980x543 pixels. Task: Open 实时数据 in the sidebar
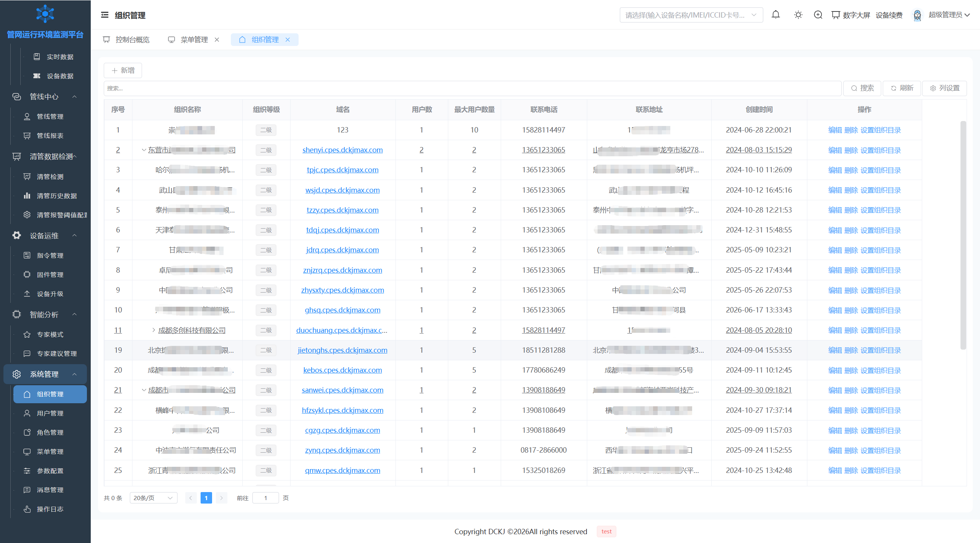pyautogui.click(x=54, y=57)
